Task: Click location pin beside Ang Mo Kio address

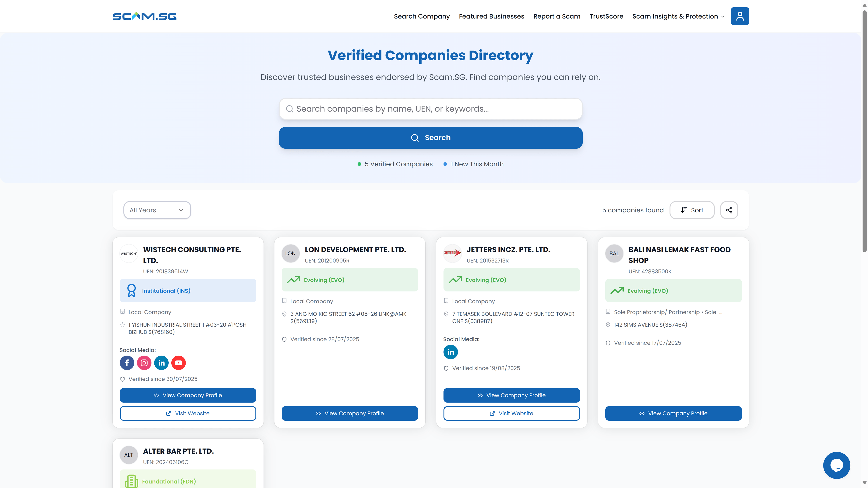Action: pyautogui.click(x=284, y=314)
